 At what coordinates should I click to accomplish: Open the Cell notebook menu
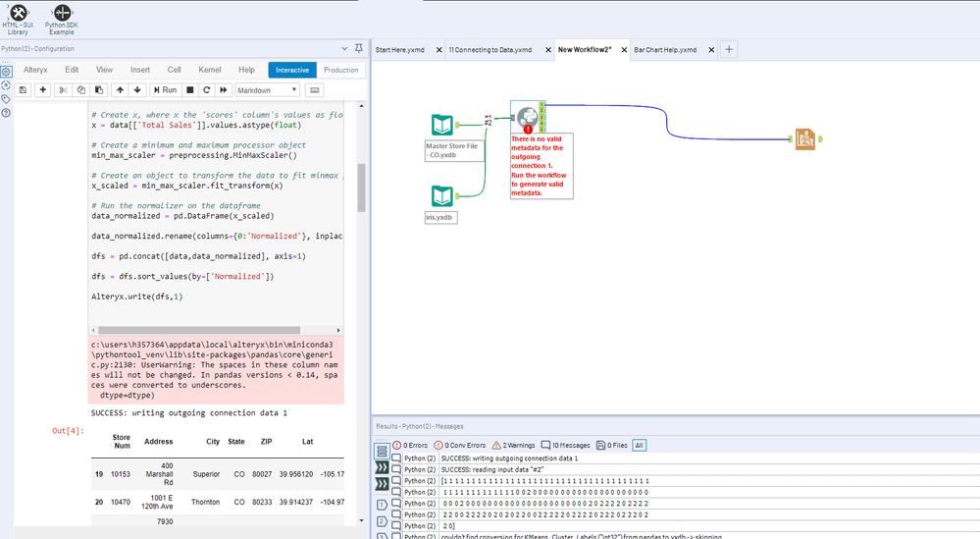coord(175,70)
